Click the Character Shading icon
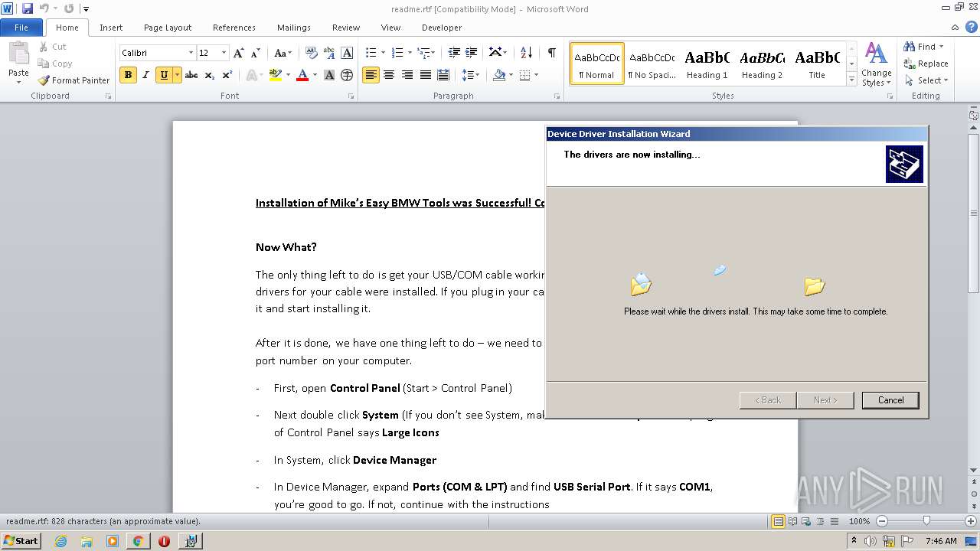The image size is (980, 551). tap(329, 75)
